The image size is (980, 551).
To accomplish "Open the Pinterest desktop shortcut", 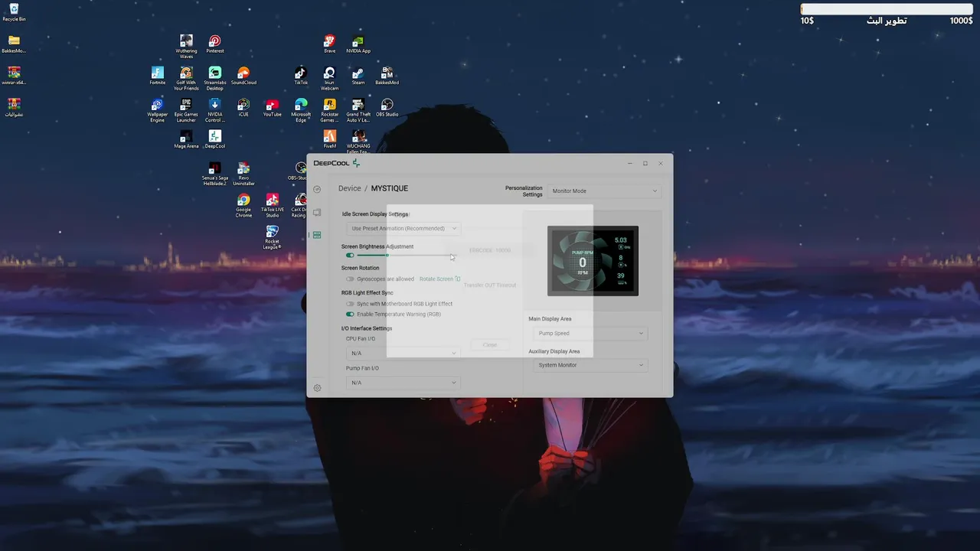I will [x=215, y=44].
